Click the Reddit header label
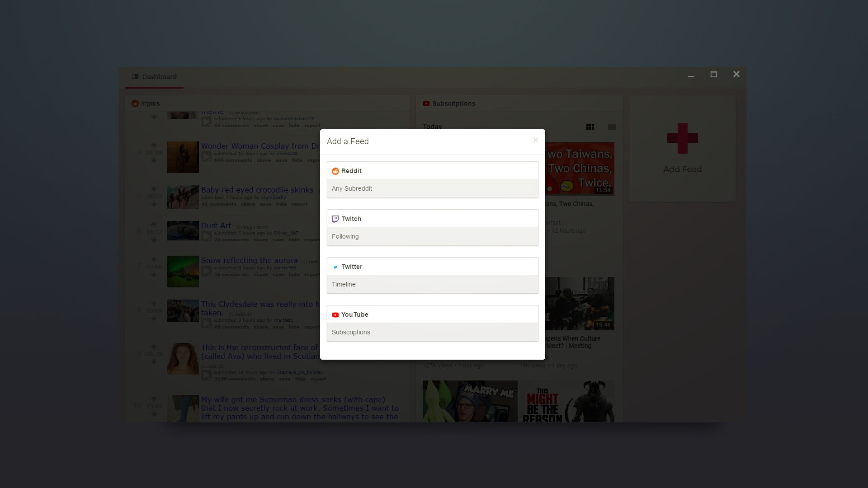 pos(351,171)
